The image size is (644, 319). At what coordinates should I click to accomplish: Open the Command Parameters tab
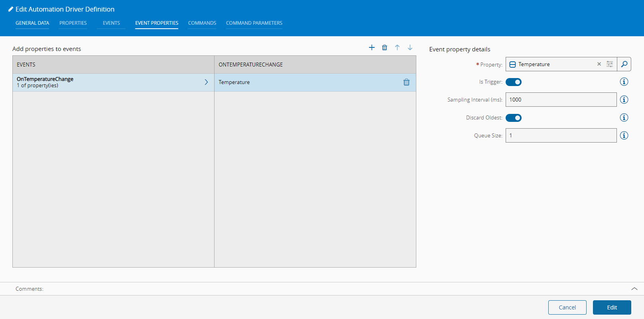click(254, 23)
